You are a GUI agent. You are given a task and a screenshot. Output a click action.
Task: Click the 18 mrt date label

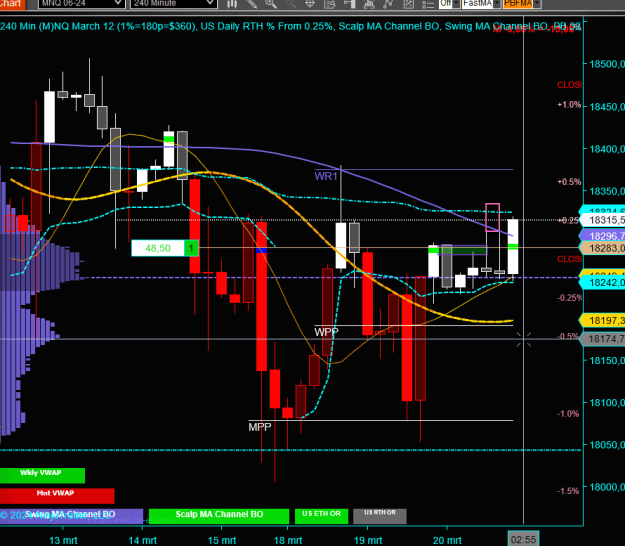point(288,540)
